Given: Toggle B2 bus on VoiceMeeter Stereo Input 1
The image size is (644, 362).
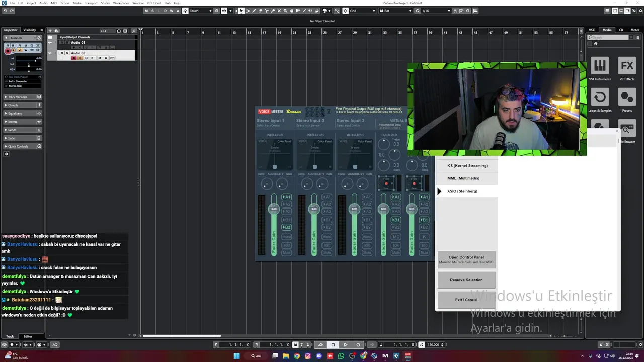Looking at the screenshot, I should [x=287, y=227].
